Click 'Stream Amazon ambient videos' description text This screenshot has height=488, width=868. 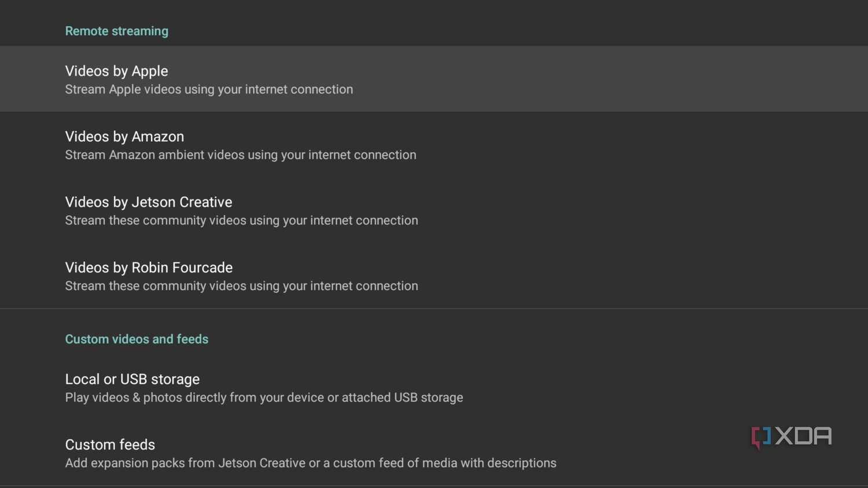[x=241, y=155]
